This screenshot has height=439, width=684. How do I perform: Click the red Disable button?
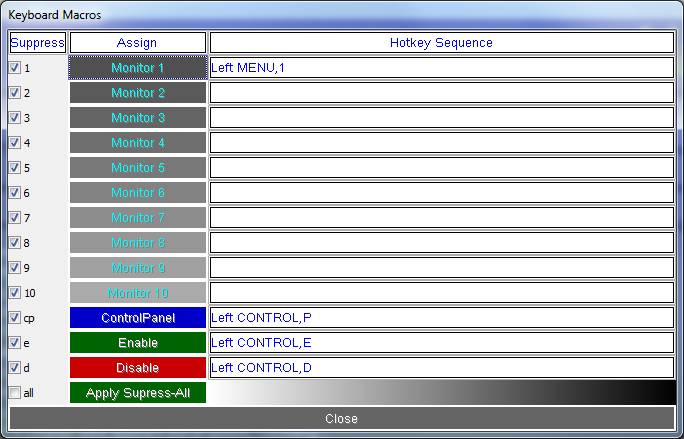point(138,367)
